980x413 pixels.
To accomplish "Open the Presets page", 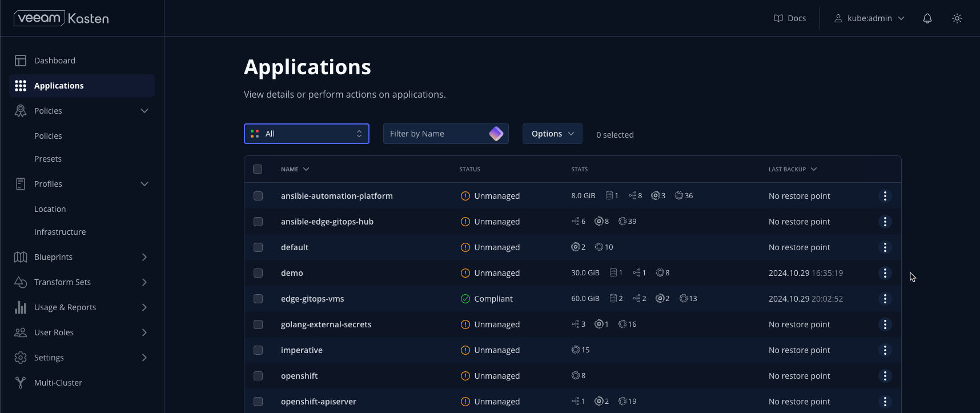I will click(x=48, y=159).
